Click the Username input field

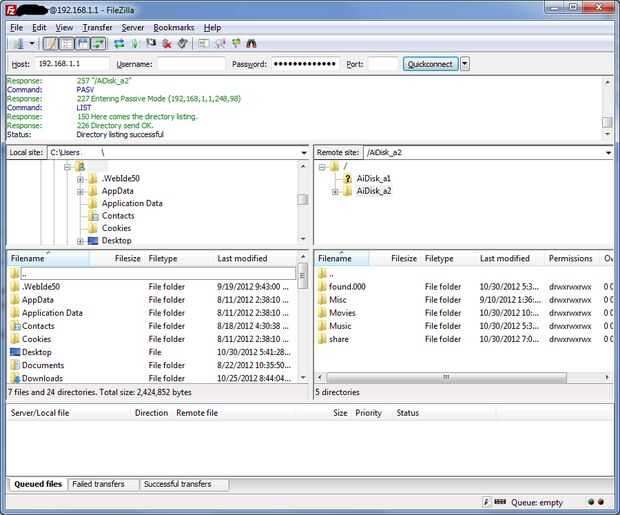191,64
